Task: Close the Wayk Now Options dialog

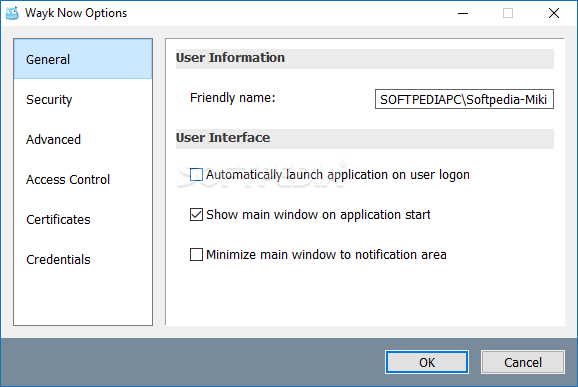Action: [554, 13]
